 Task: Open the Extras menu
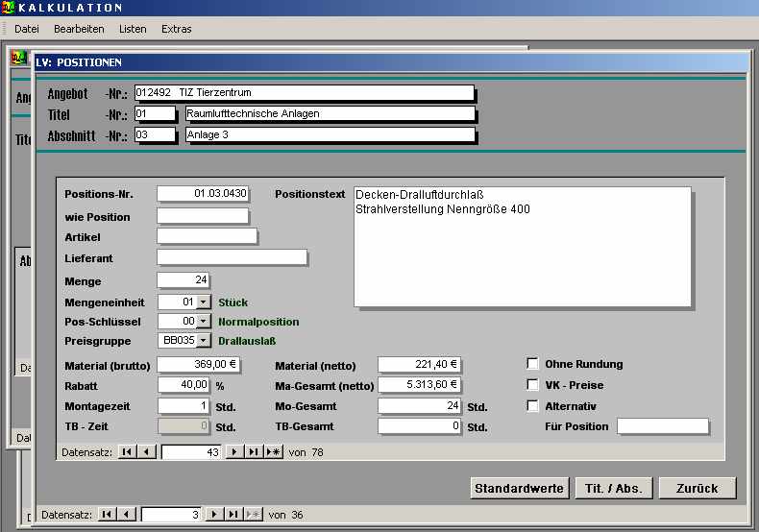click(176, 29)
